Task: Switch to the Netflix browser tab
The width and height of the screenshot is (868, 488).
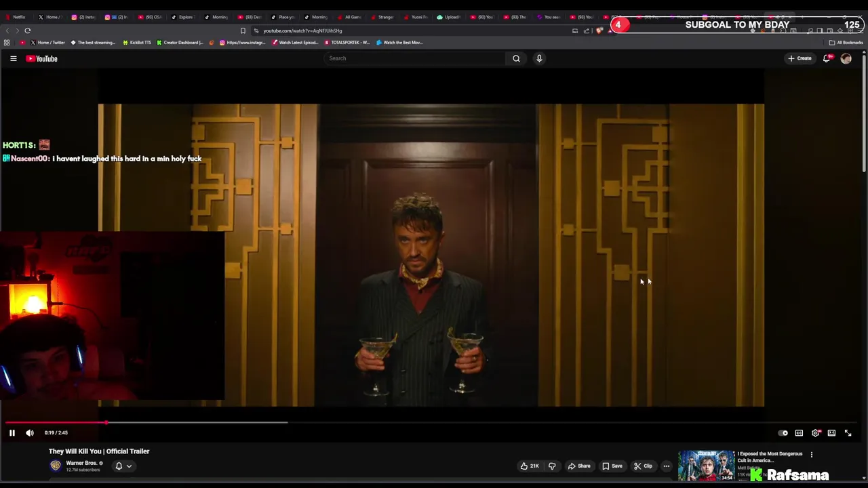Action: pyautogui.click(x=15, y=17)
